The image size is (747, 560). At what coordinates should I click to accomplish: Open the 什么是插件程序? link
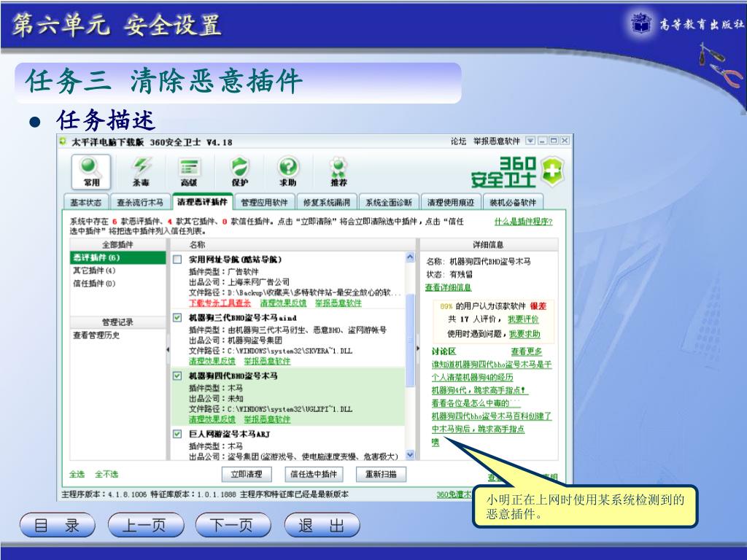(x=523, y=222)
